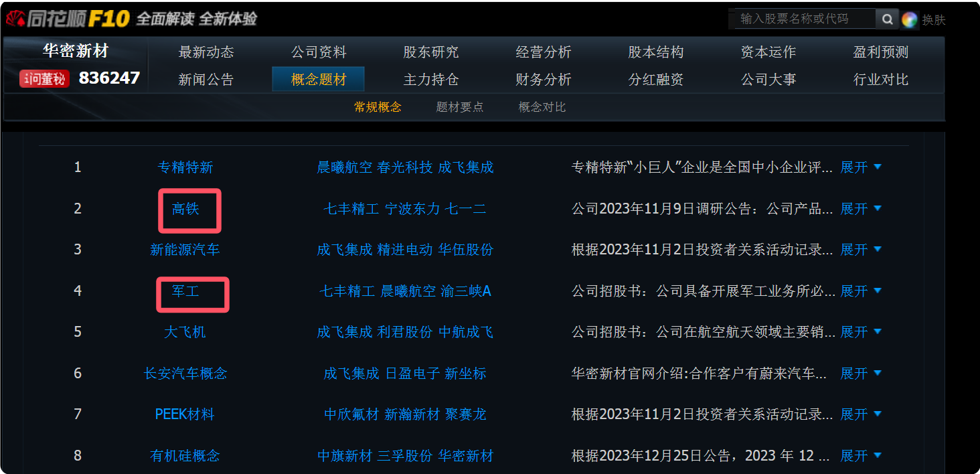Click the 新能源汽车 concept link
The image size is (980, 474).
185,250
